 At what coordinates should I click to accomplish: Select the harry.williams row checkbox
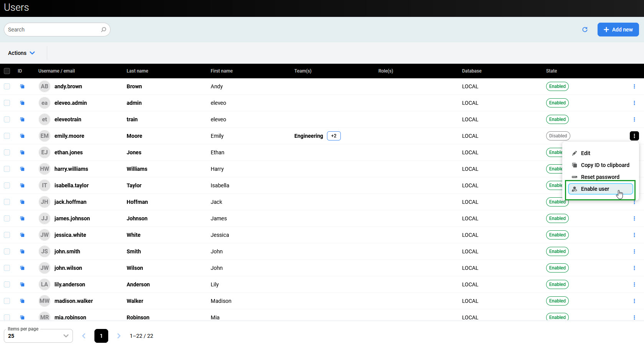[x=7, y=169]
